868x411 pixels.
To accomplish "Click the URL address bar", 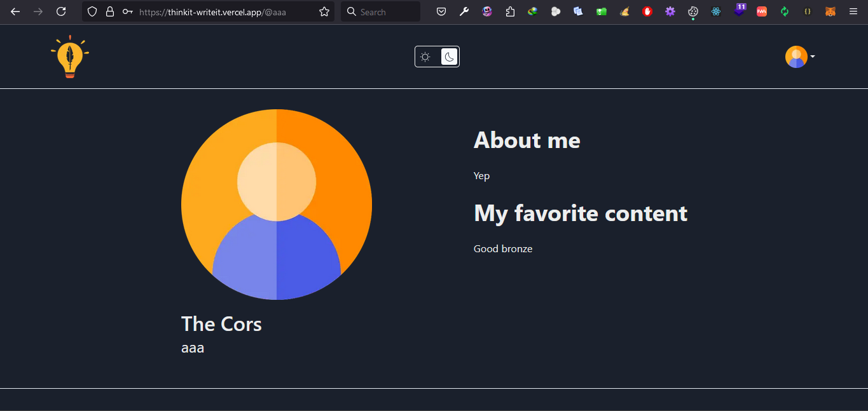I will tap(223, 11).
